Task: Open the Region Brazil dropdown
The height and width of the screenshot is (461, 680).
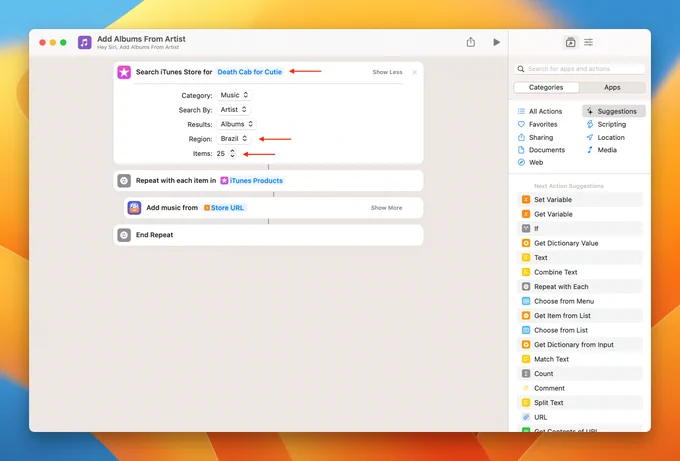Action: pos(233,139)
